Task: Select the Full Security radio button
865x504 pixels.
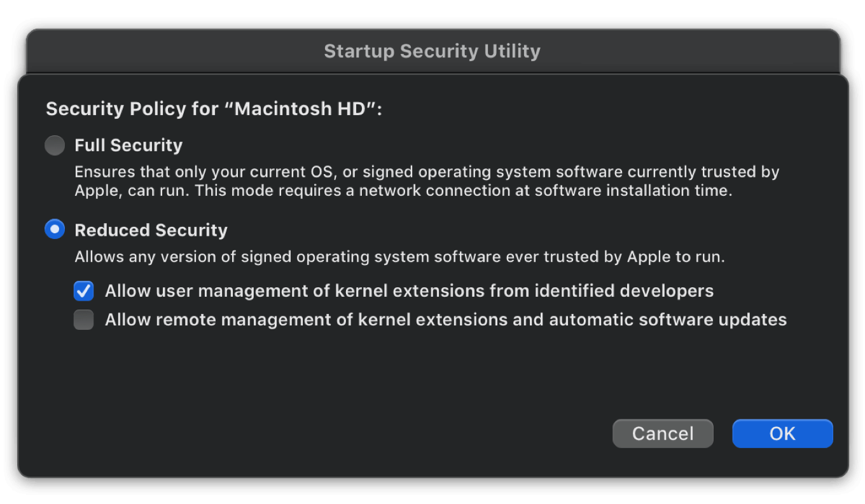Action: [55, 145]
